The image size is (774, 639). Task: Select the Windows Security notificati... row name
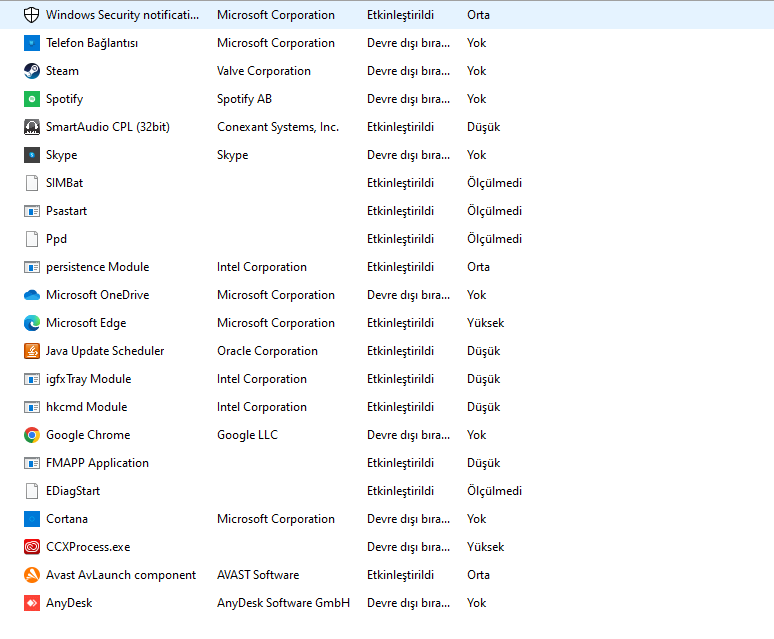click(x=122, y=15)
